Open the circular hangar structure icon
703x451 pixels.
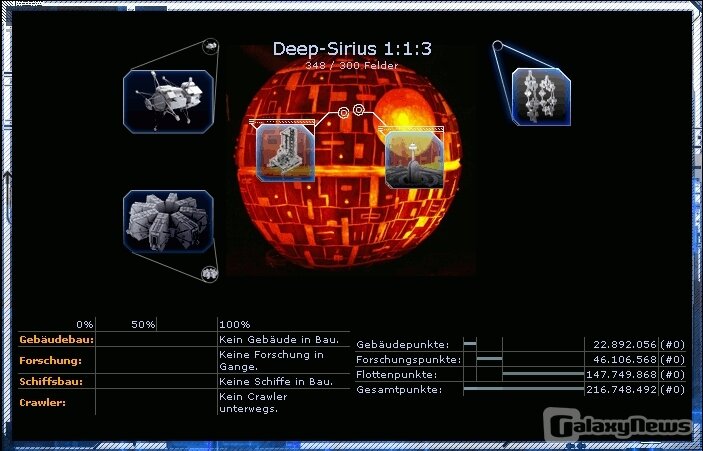[168, 221]
